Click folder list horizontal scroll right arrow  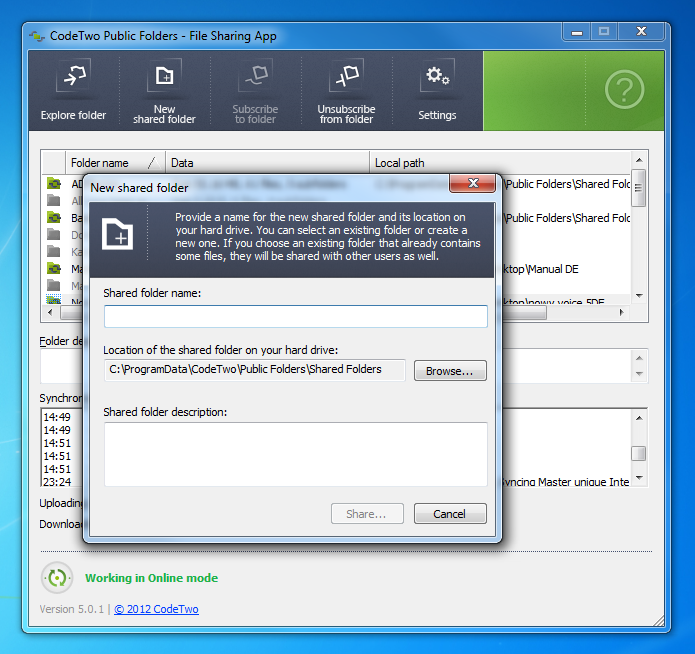tap(622, 313)
